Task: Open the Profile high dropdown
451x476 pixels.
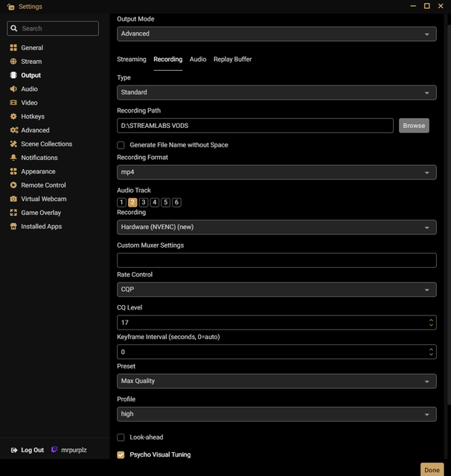Action: [x=277, y=414]
